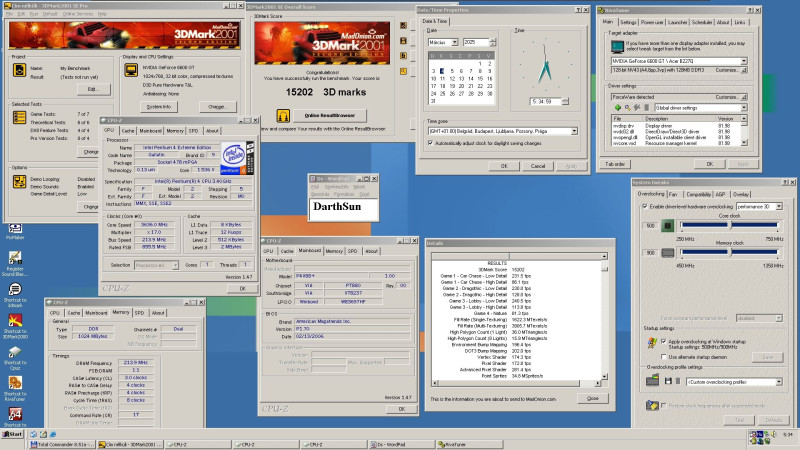Viewport: 800px width, 450px height.
Task: Click the System Info button in 3DMark2001
Action: point(158,107)
